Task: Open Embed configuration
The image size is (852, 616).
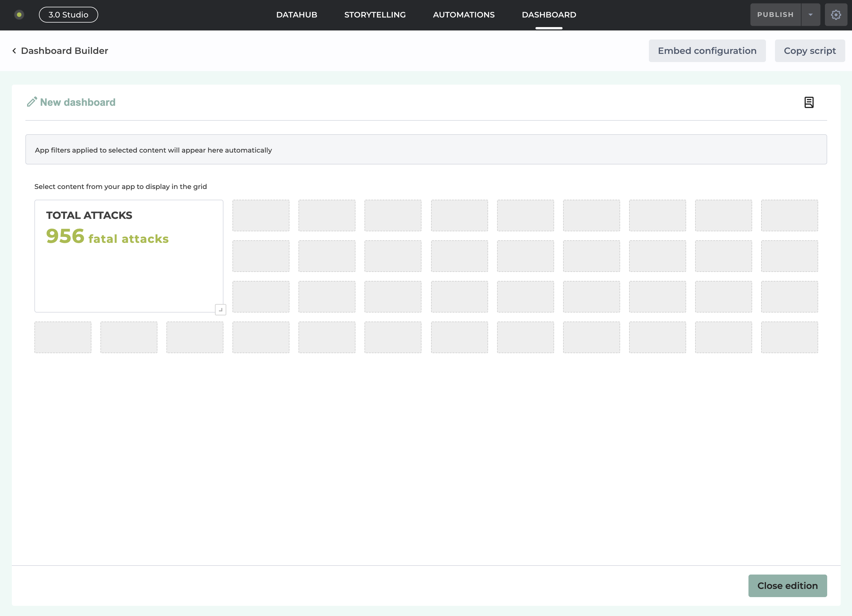Action: coord(707,51)
